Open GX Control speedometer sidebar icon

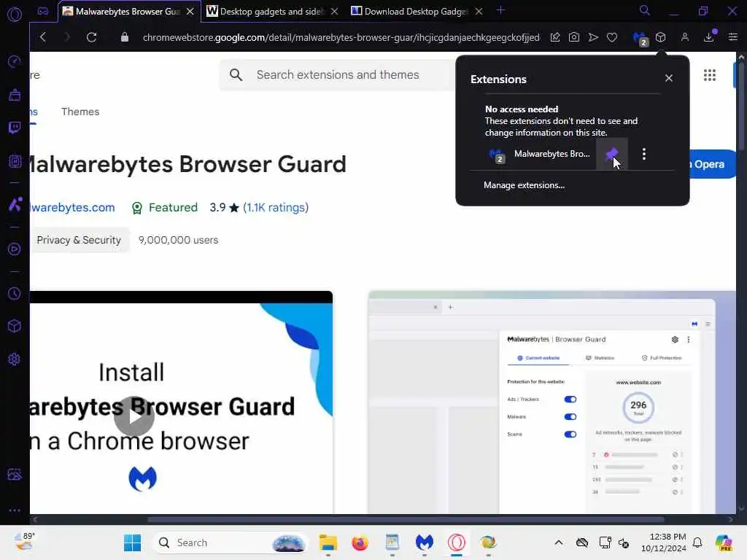(15, 61)
